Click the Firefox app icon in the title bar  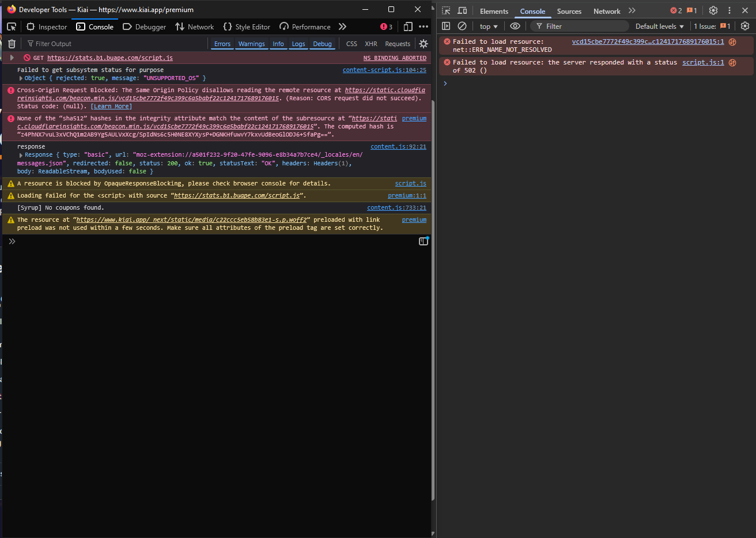pos(12,9)
